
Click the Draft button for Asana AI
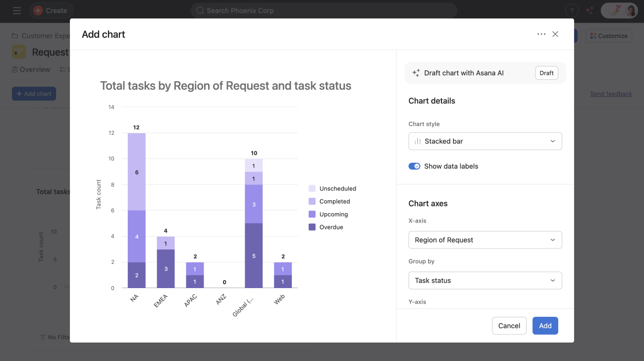[546, 73]
